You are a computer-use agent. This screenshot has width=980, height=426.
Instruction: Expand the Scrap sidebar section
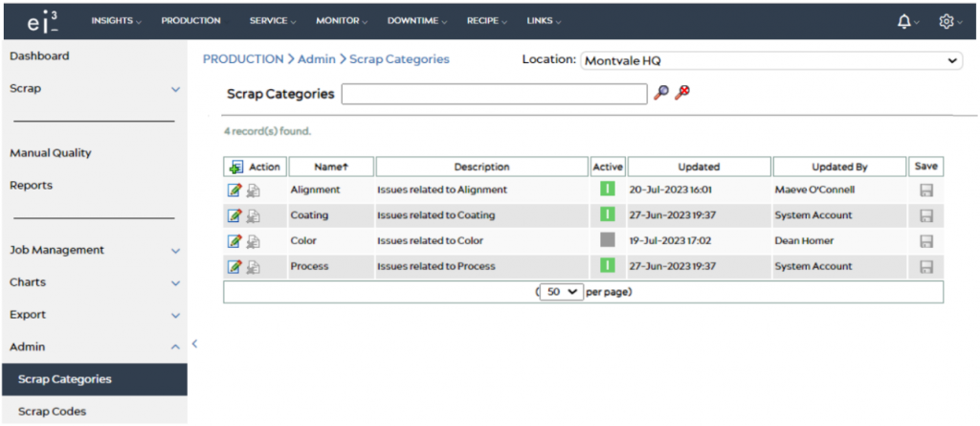coord(176,89)
